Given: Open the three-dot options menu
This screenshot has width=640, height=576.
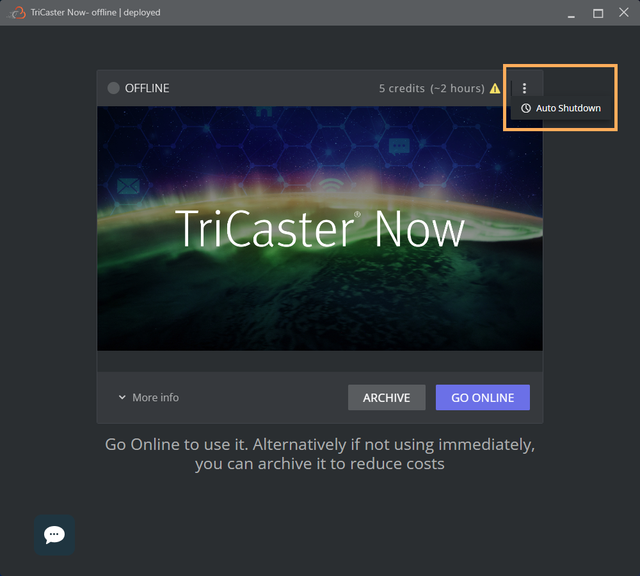Looking at the screenshot, I should point(524,88).
